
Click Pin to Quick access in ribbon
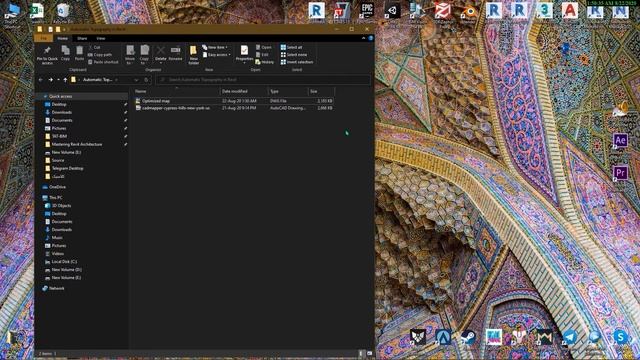click(47, 55)
